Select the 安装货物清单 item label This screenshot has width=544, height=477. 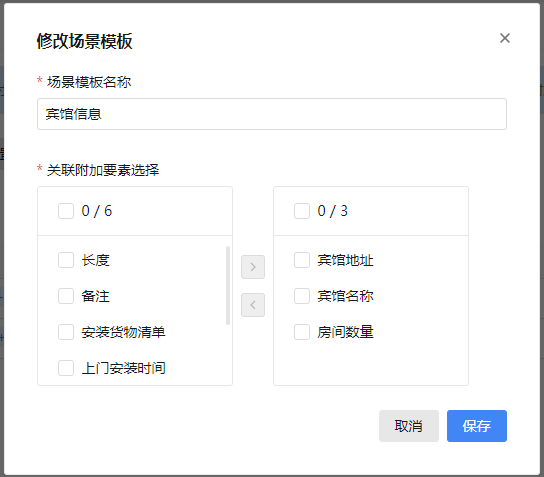(x=124, y=332)
